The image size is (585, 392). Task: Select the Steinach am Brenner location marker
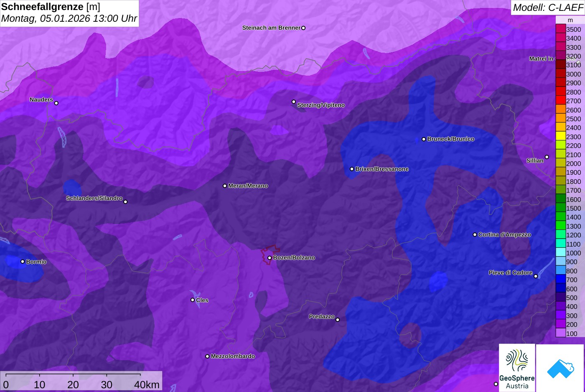click(x=303, y=28)
